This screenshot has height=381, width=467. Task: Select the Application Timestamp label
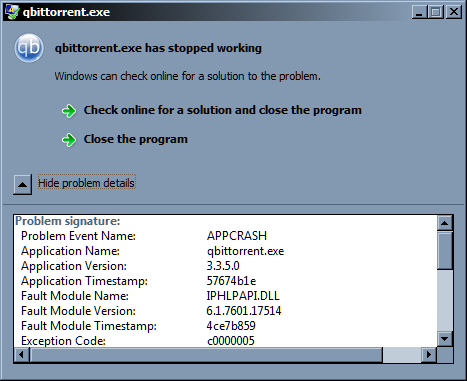(x=84, y=281)
